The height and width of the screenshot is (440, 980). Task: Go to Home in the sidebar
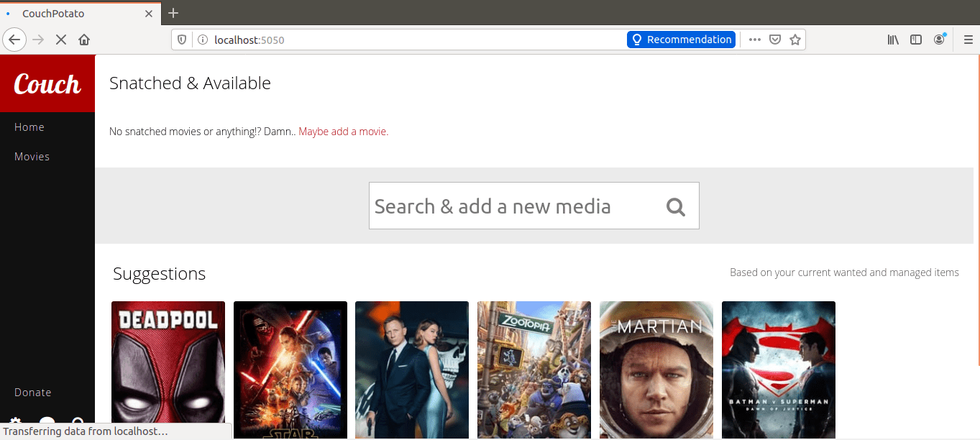point(29,127)
